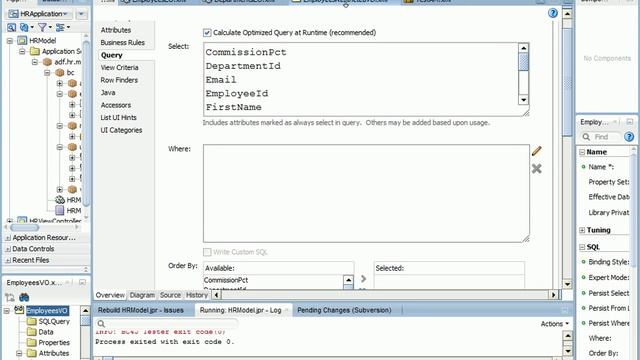Click inside the Where clause text area
The image size is (640, 360).
click(366, 193)
